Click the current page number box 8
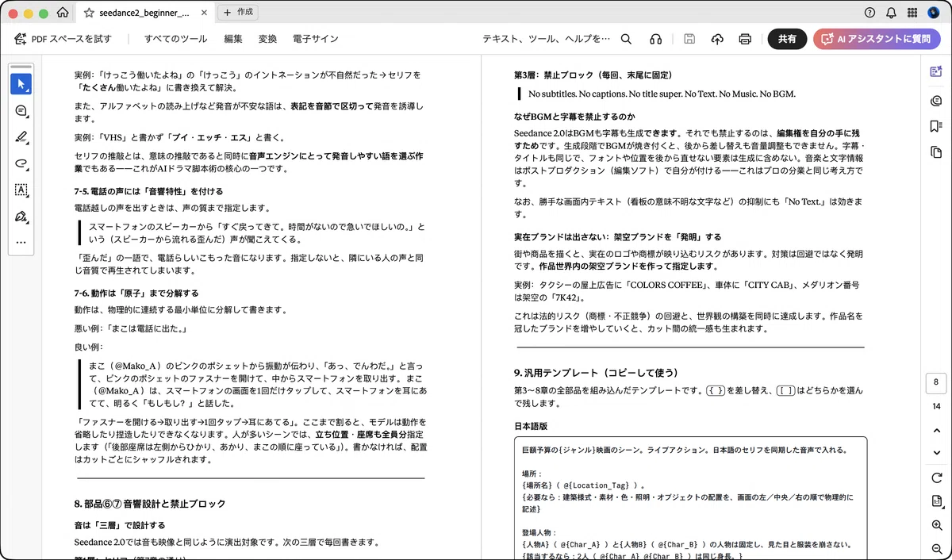 click(x=937, y=382)
